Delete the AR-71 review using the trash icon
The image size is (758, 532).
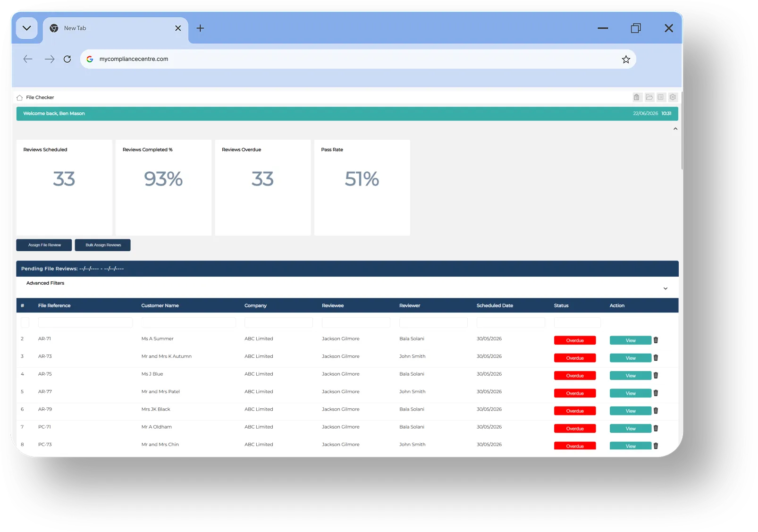coord(656,340)
